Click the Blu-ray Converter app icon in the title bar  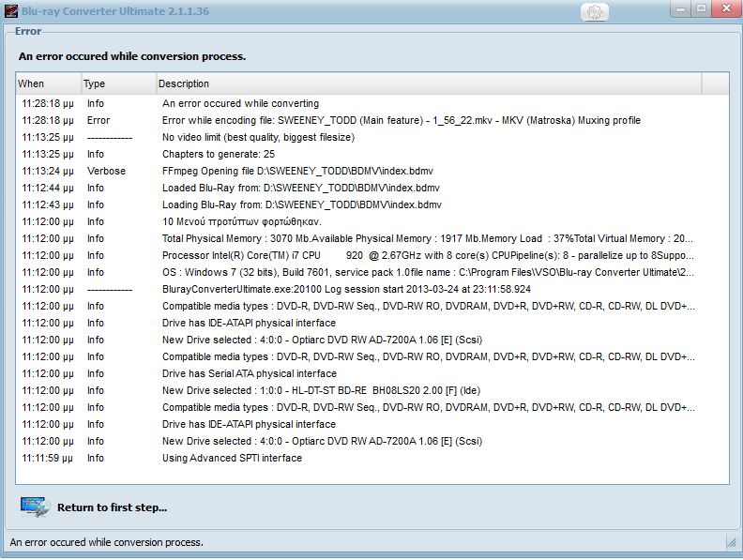coord(11,11)
